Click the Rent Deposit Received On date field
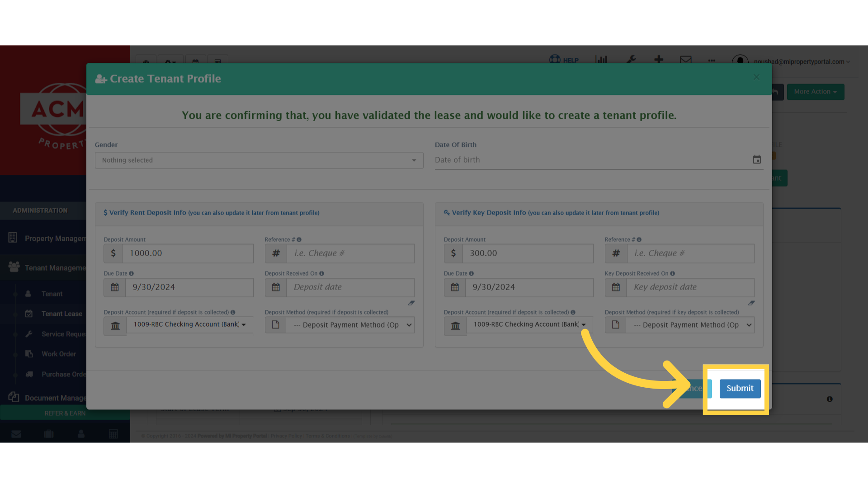 350,287
